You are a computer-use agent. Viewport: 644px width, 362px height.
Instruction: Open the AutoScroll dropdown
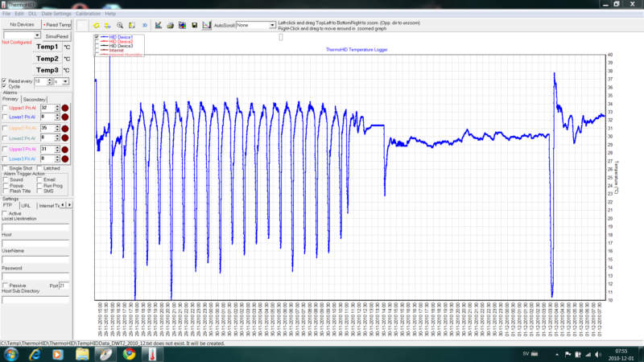coord(272,25)
